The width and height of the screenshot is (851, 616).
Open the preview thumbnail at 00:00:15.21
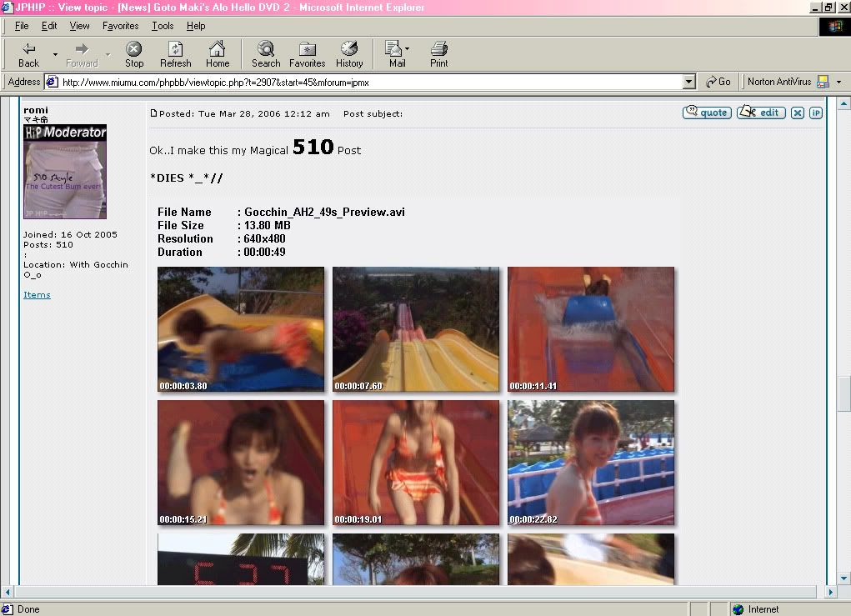tap(241, 463)
